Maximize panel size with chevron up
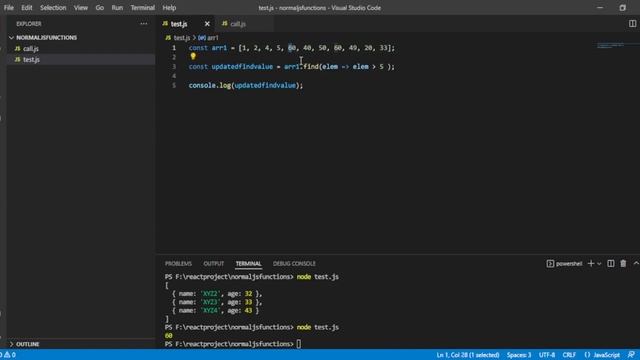This screenshot has height=360, width=640. click(x=636, y=264)
